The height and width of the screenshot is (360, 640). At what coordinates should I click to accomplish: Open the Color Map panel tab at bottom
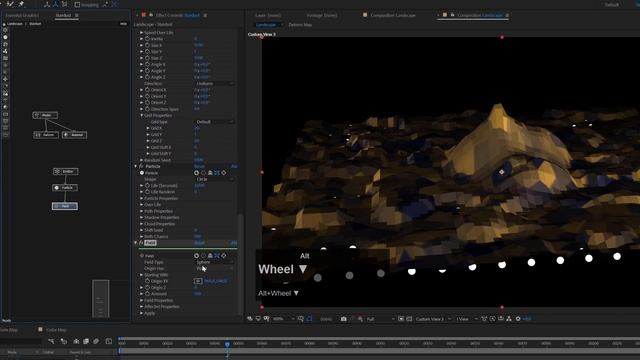point(56,330)
